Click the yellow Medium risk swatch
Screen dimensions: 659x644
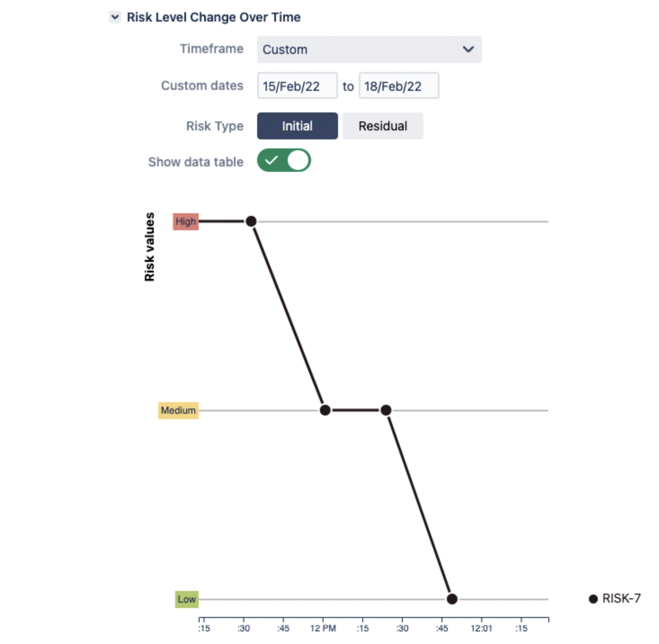click(178, 410)
